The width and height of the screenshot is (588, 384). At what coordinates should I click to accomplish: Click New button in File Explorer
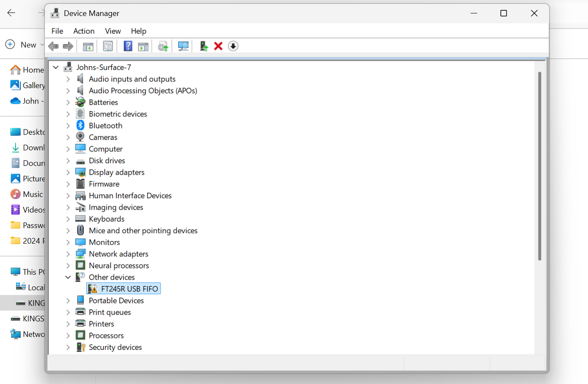coord(25,44)
